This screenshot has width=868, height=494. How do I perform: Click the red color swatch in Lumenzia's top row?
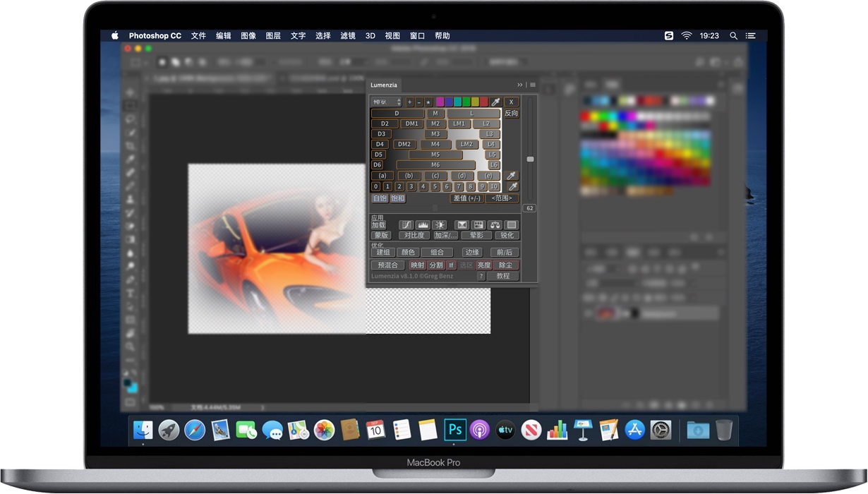coord(484,102)
